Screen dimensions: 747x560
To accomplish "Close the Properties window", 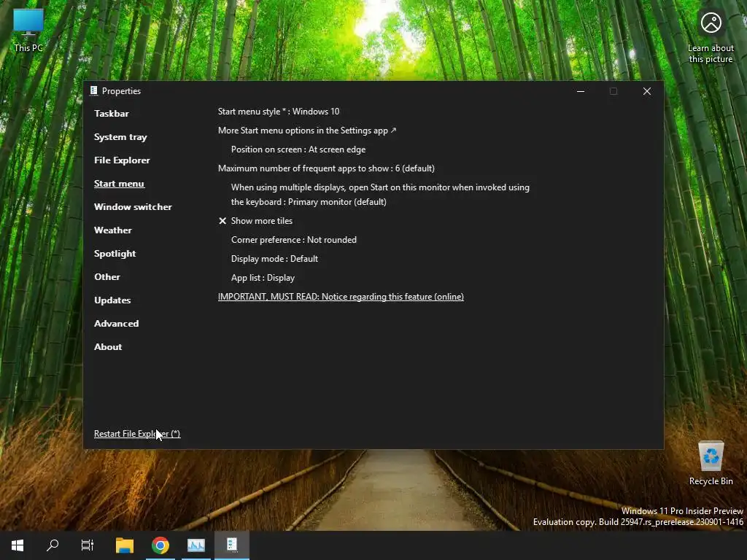I will 647,91.
